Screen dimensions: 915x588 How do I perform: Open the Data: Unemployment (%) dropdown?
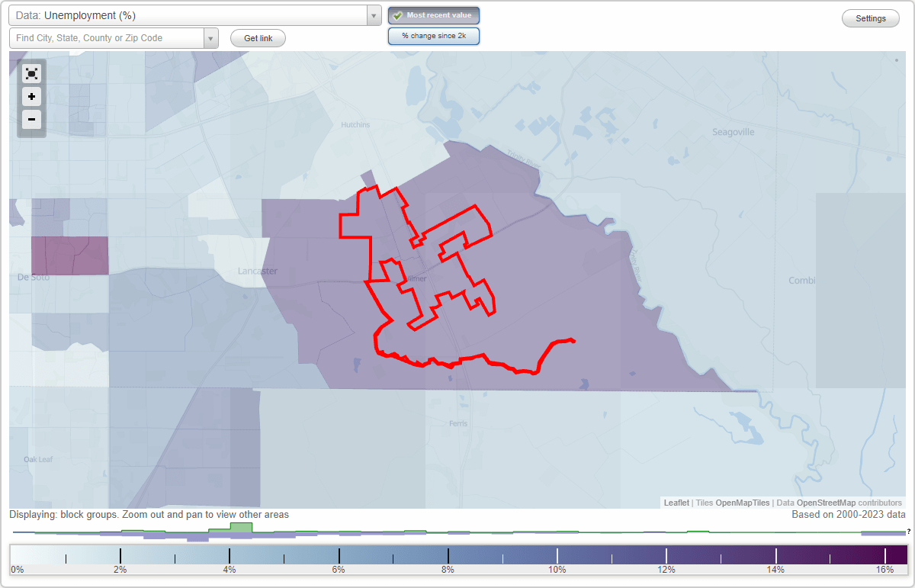(x=191, y=14)
